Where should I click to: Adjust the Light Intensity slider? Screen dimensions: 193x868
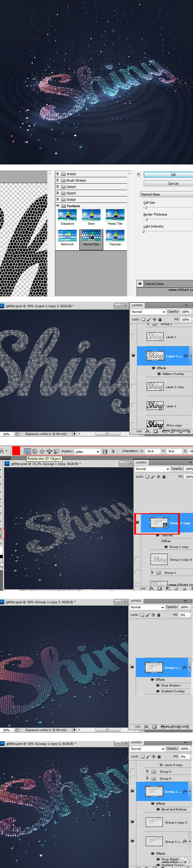[144, 231]
